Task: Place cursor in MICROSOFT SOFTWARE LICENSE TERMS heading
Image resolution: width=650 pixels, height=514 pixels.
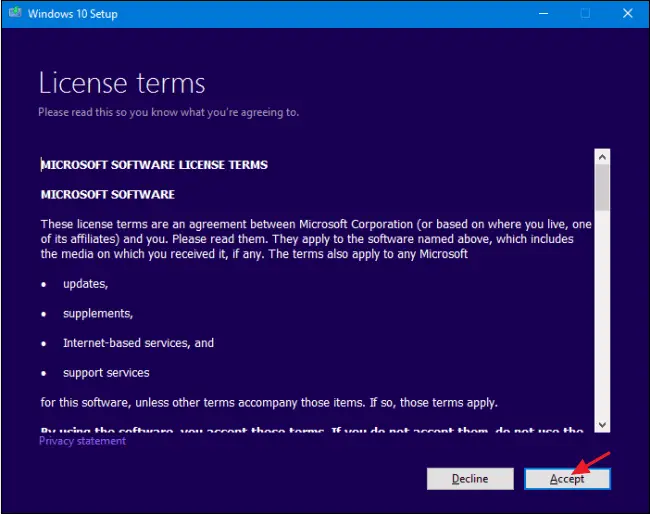Action: click(x=154, y=165)
